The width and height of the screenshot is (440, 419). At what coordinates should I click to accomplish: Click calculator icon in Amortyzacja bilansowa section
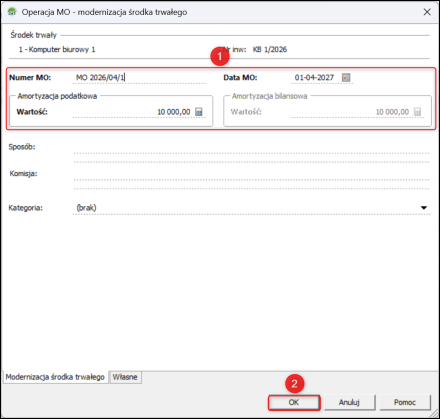tap(417, 112)
